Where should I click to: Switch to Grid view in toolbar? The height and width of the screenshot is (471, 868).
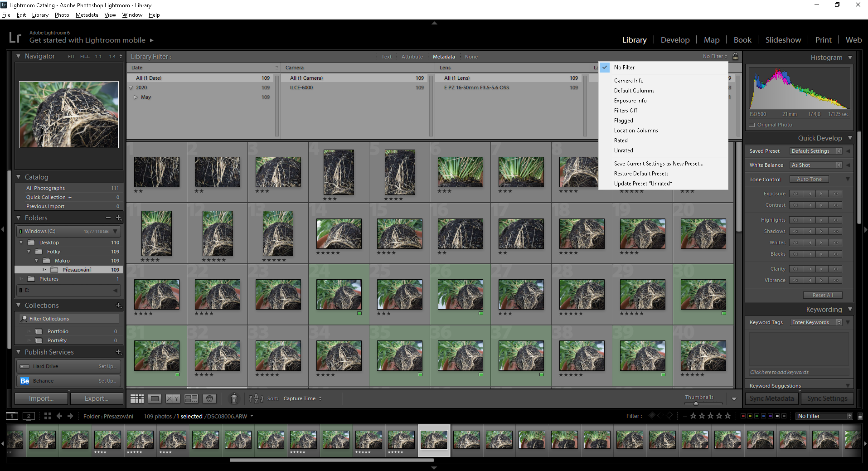[137, 398]
